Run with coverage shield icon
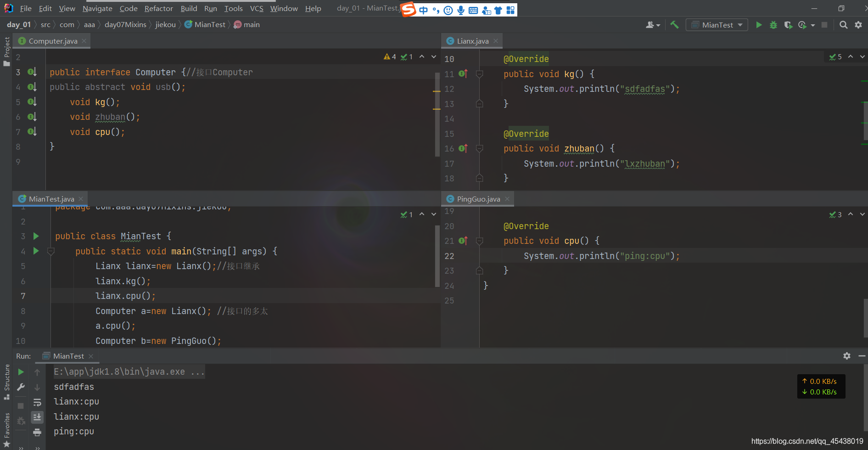Viewport: 868px width, 450px height. pyautogui.click(x=788, y=25)
